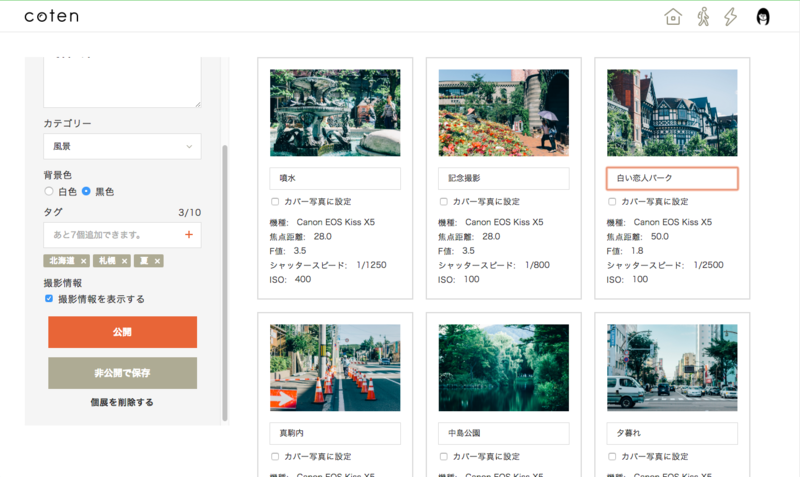
Task: Set 白い恋人パーク photo as cover checkbox
Action: pos(612,202)
